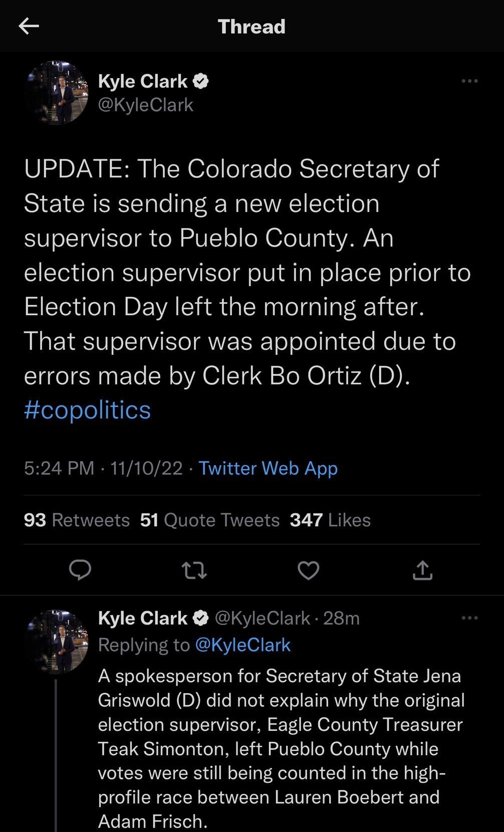Open the share icon under the tweet
The width and height of the screenshot is (504, 832).
422,570
